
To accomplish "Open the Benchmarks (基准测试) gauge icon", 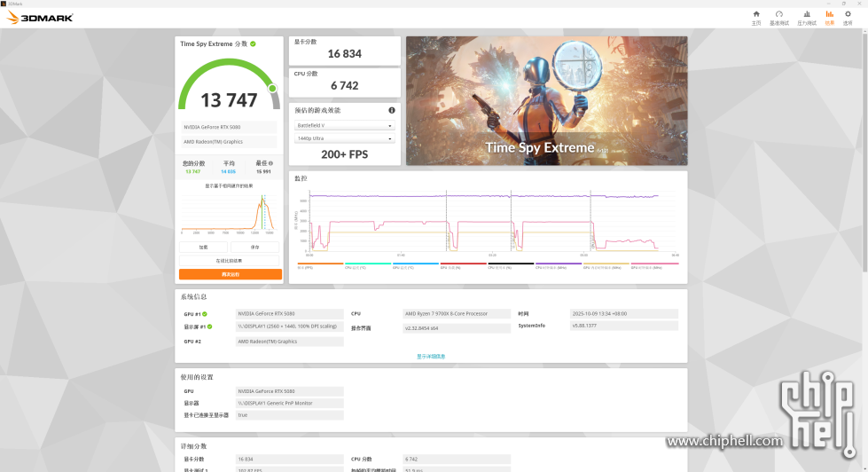I will point(779,17).
